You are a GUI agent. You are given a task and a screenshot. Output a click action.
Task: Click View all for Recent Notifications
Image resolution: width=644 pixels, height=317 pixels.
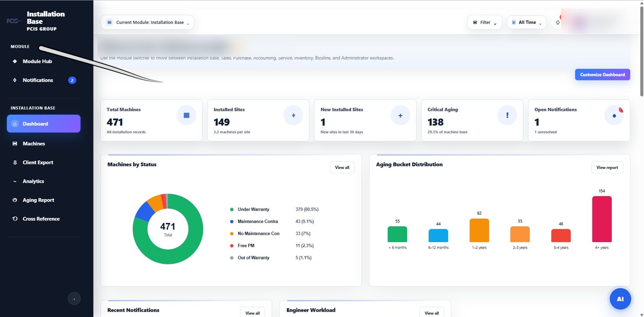tap(252, 313)
